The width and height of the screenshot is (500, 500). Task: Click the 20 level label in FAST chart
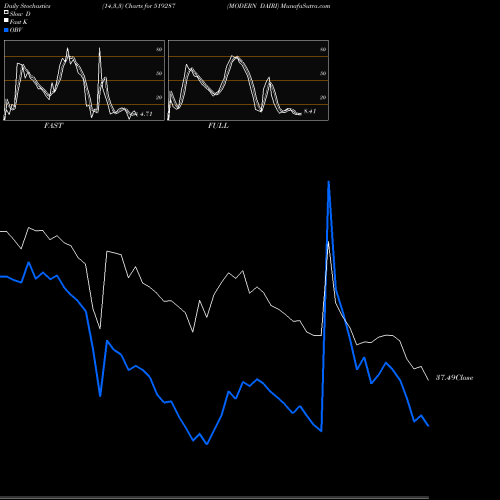(159, 97)
